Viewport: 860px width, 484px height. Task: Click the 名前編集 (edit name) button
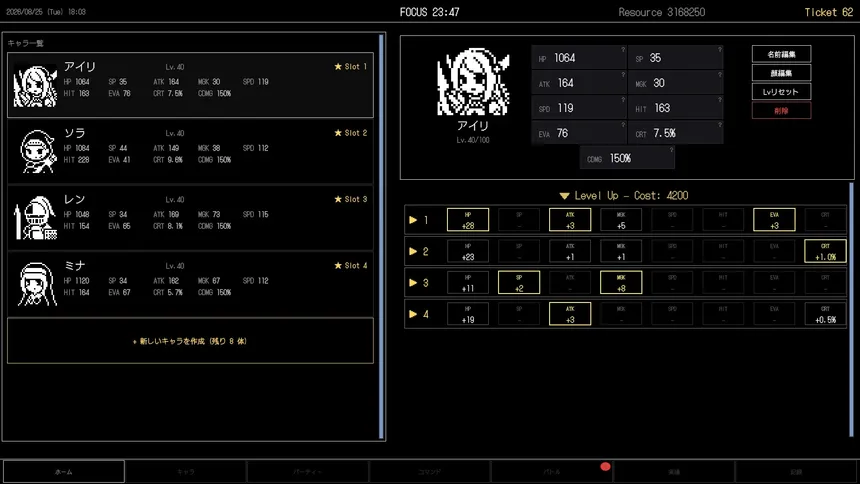click(781, 54)
